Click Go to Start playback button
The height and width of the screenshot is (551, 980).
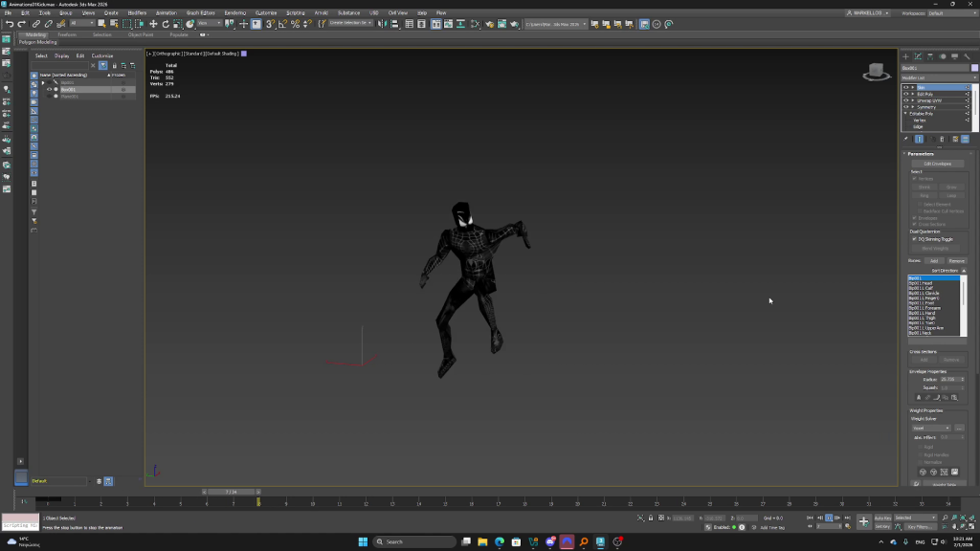click(x=810, y=518)
